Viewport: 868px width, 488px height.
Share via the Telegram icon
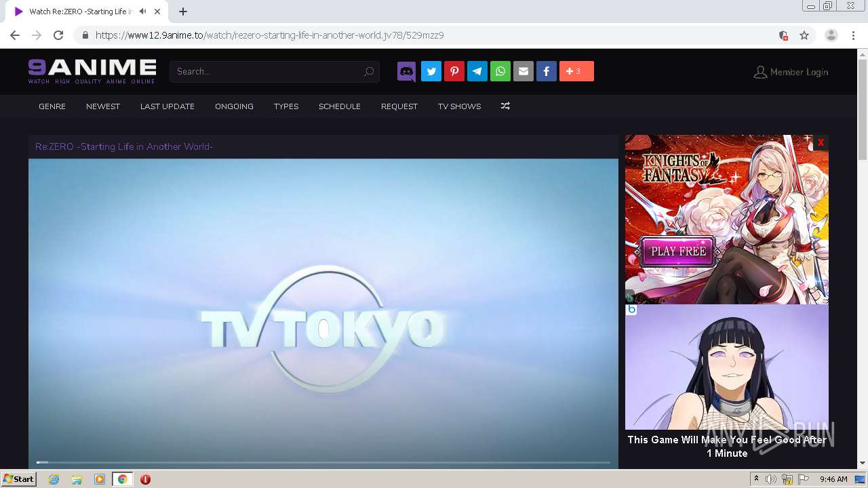(x=477, y=71)
